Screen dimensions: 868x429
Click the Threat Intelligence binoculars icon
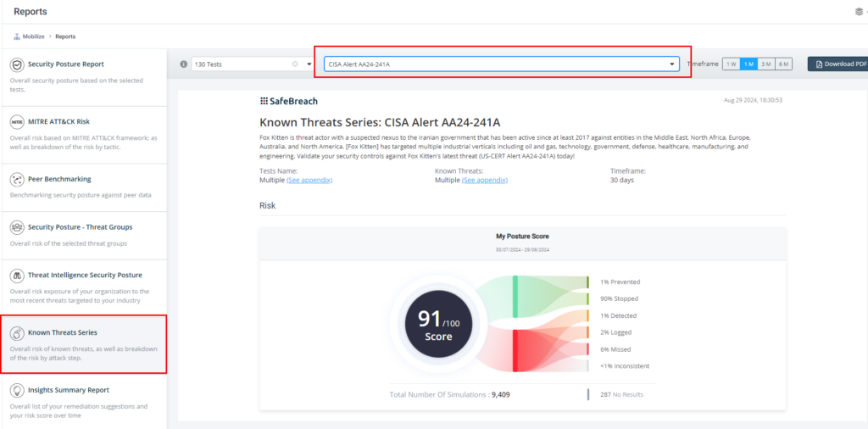pyautogui.click(x=17, y=276)
